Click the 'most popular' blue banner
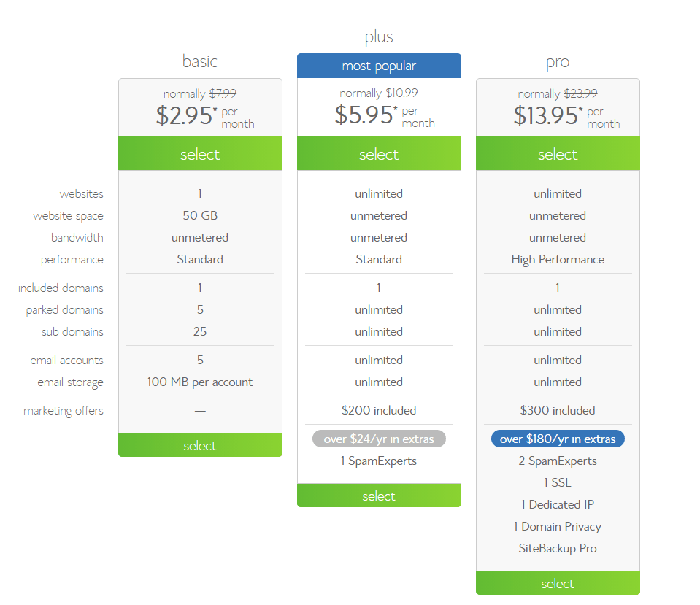This screenshot has width=700, height=605. click(379, 66)
